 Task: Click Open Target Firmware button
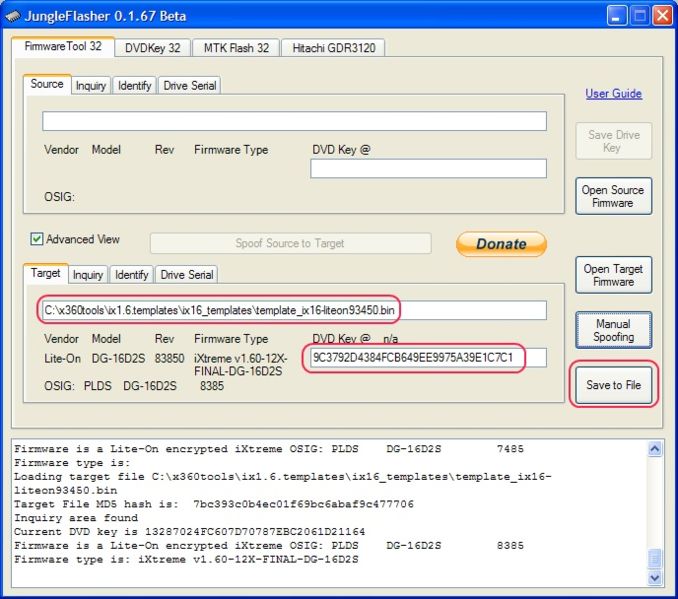coord(613,275)
